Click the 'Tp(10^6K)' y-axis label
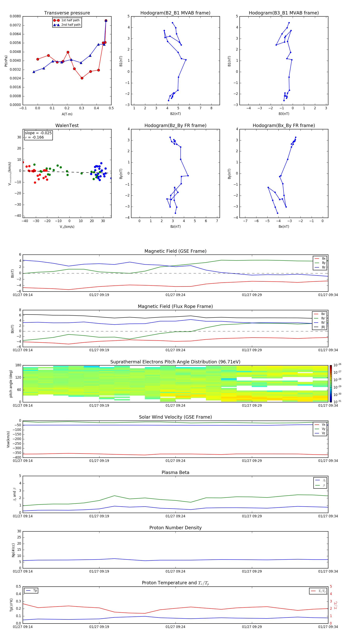Screen dimensions: 351x644 tap(11, 605)
